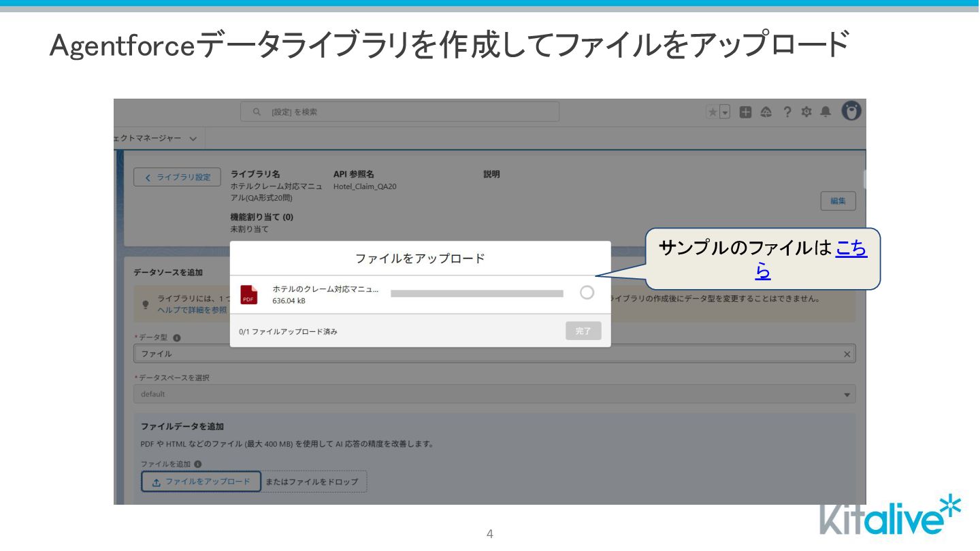Expand the Object Manager tab chevron

[193, 139]
